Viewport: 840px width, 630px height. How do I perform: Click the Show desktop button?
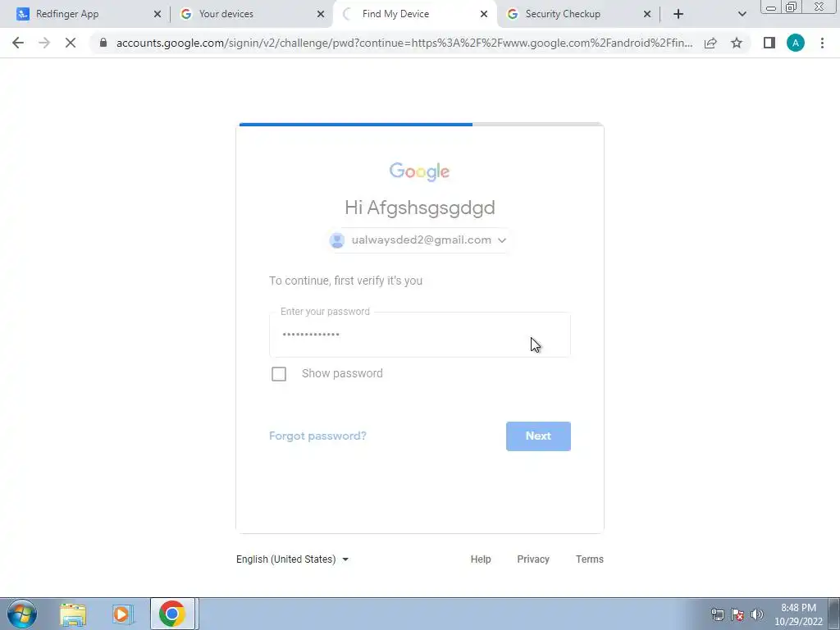[833, 614]
